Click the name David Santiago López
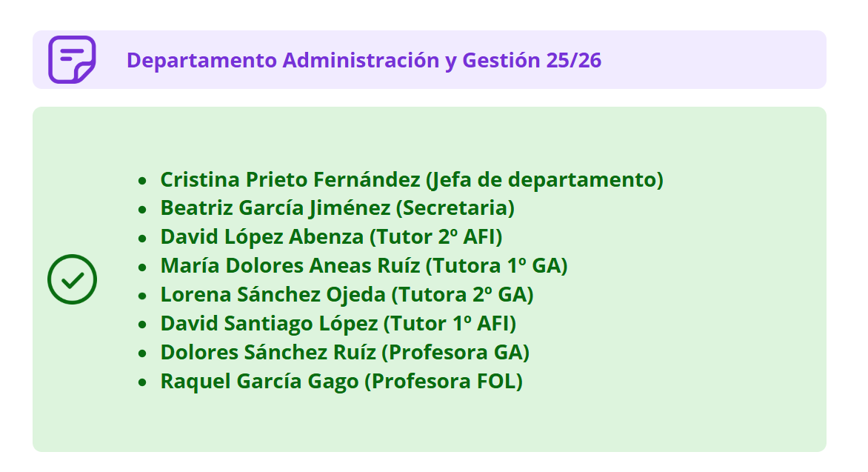This screenshot has width=868, height=472. coord(270,324)
